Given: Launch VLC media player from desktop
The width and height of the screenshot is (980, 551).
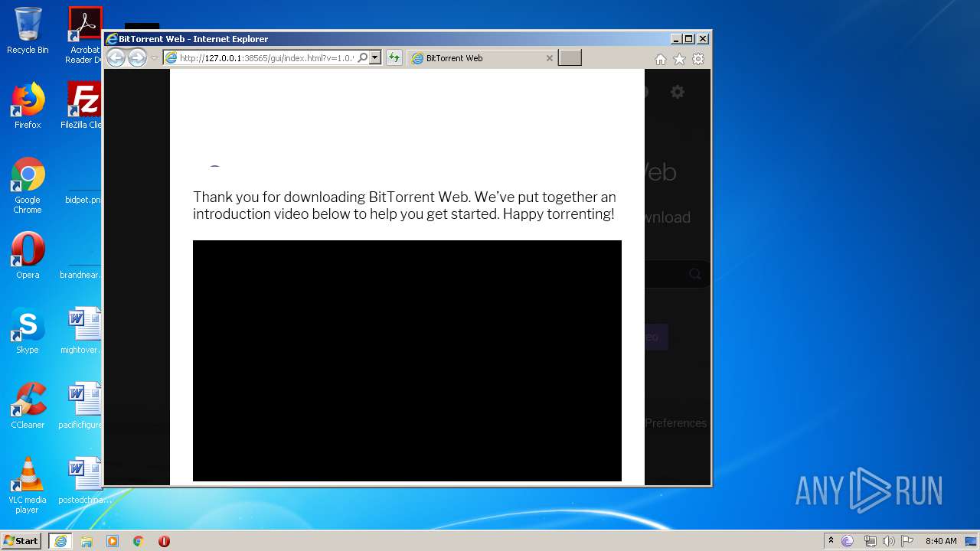Looking at the screenshot, I should [x=28, y=485].
